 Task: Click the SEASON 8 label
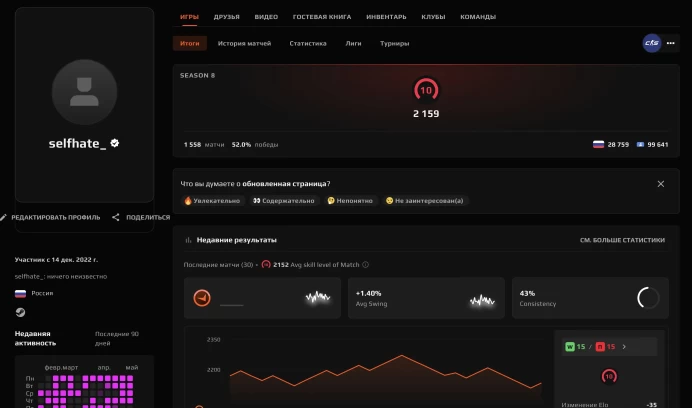(197, 76)
